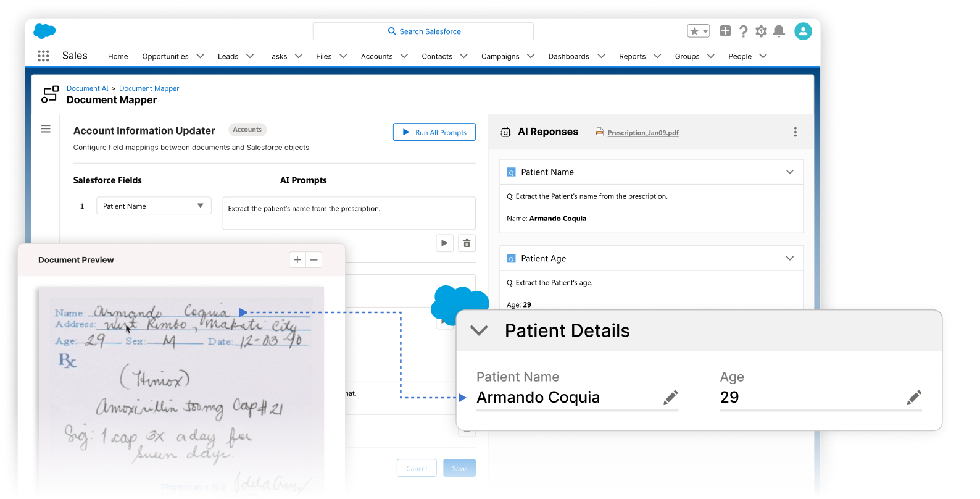Edit the patient name AI prompt text box
The width and height of the screenshot is (980, 499).
pyautogui.click(x=349, y=213)
